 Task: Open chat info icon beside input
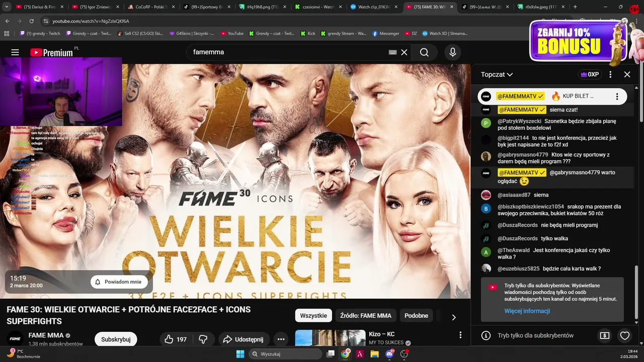click(486, 335)
